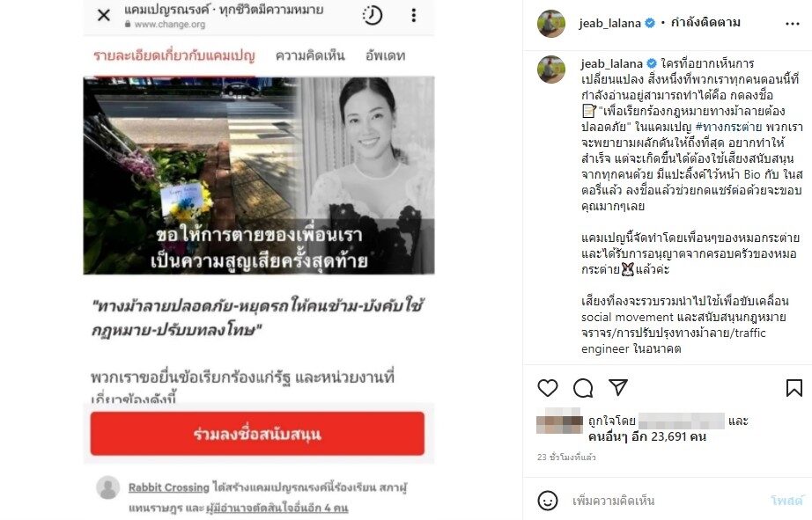Select the รายละเอียดเกี่ยวกับแคมเปญ tab
The height and width of the screenshot is (520, 812).
click(x=174, y=55)
